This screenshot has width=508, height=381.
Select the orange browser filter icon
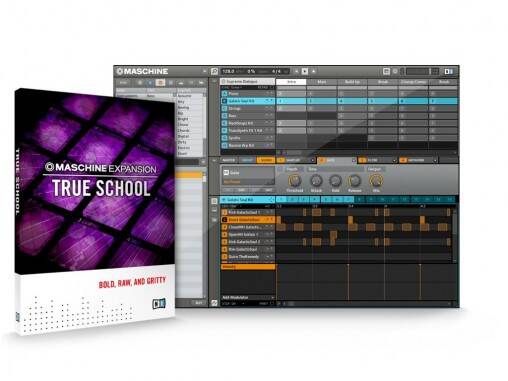(160, 82)
